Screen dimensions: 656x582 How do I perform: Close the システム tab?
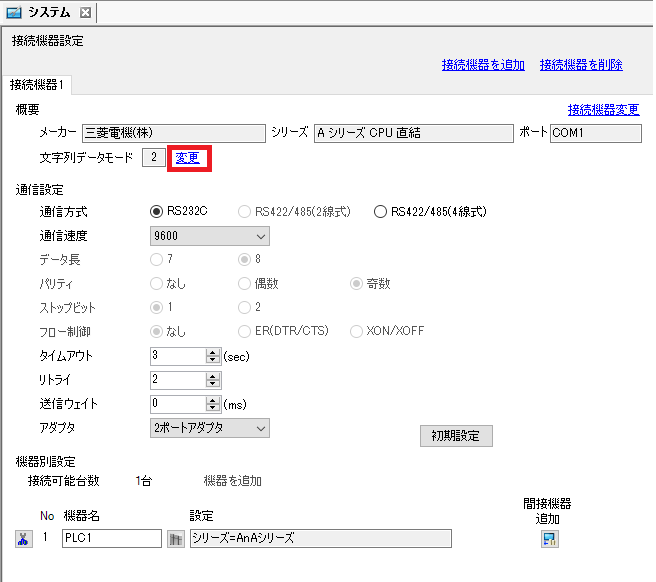85,13
